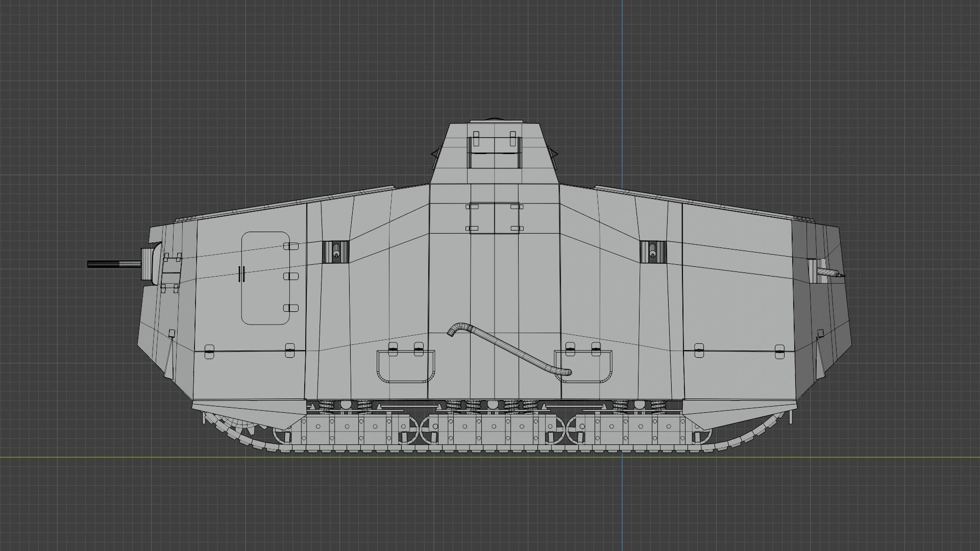Viewport: 980px width, 551px height.
Task: Select the front cannon barrel of the tank
Action: [x=114, y=264]
